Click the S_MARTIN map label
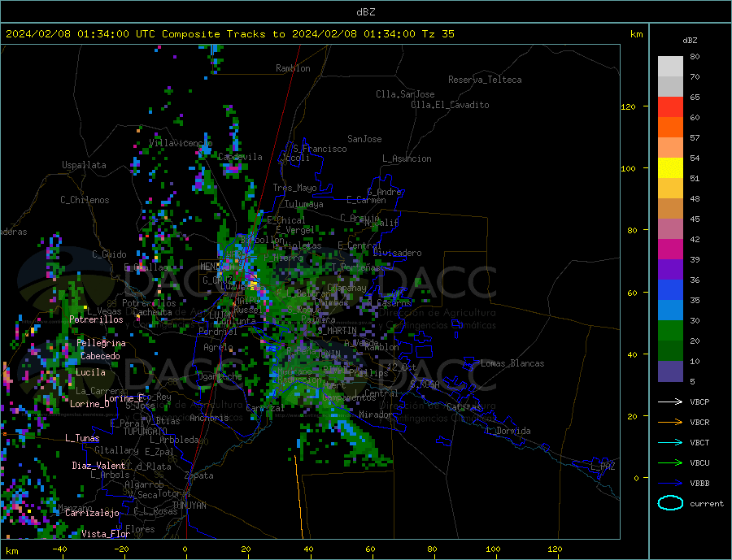The image size is (732, 560). (x=337, y=331)
